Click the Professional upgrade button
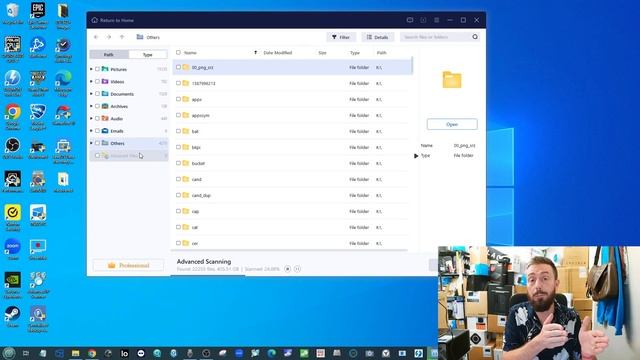The height and width of the screenshot is (360, 640). 128,265
